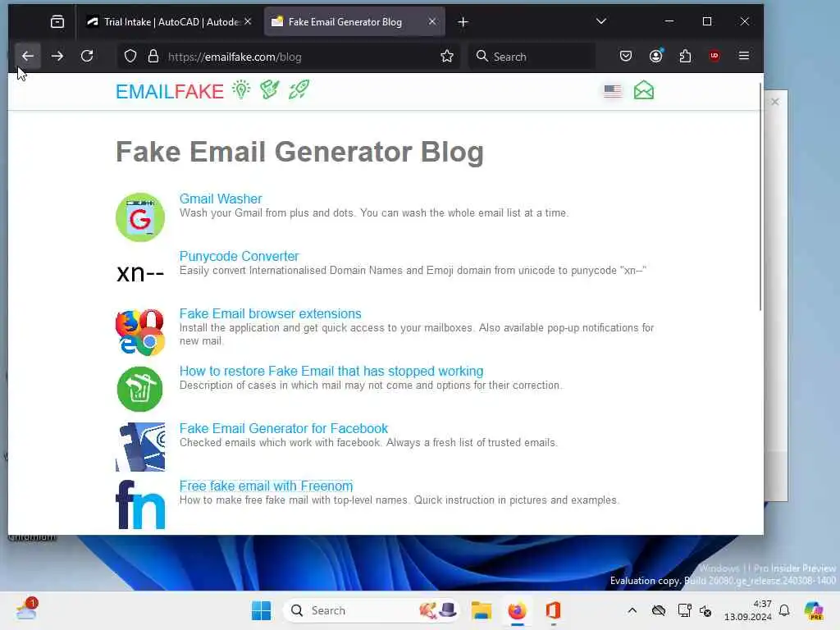The image size is (840, 630).
Task: Change language via the US flag icon
Action: point(612,91)
